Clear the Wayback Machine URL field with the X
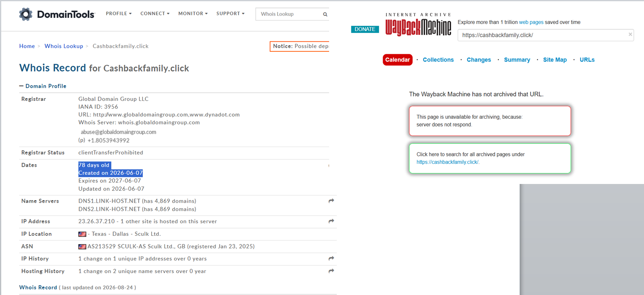The height and width of the screenshot is (295, 644). pos(630,34)
